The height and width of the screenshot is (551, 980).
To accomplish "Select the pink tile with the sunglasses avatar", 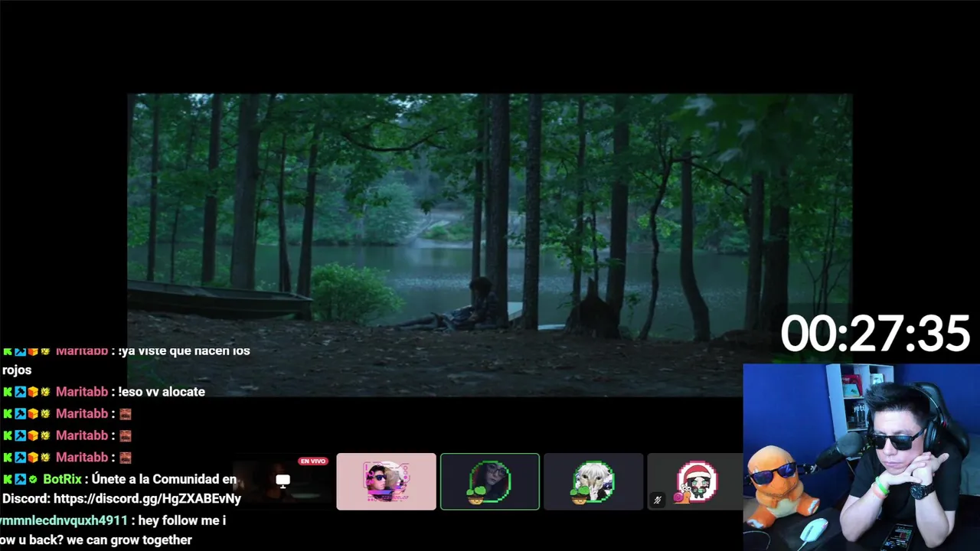I will [x=386, y=481].
